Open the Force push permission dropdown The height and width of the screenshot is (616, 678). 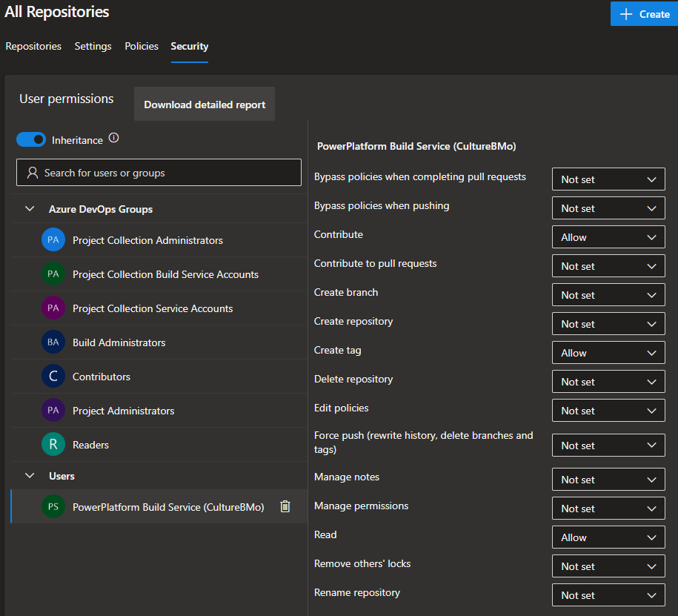pos(608,446)
